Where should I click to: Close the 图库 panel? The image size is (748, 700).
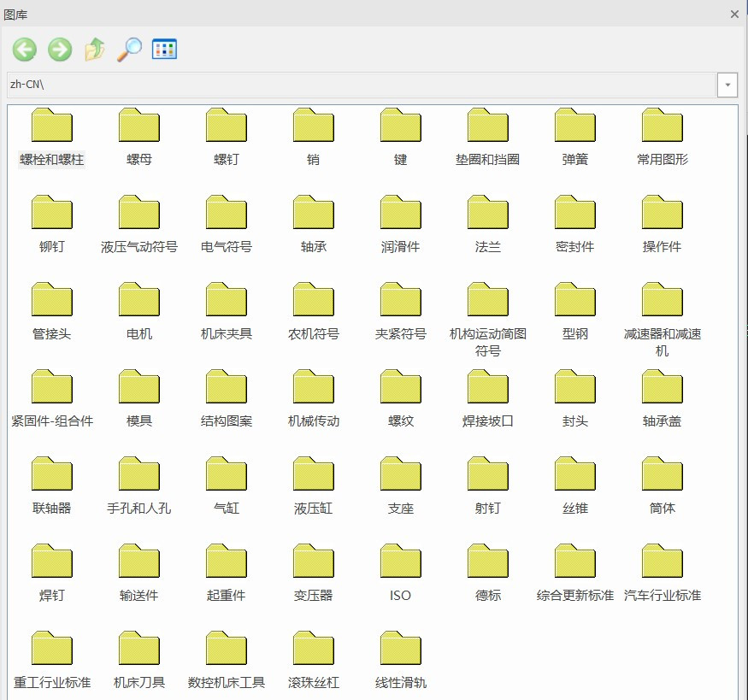pyautogui.click(x=734, y=14)
